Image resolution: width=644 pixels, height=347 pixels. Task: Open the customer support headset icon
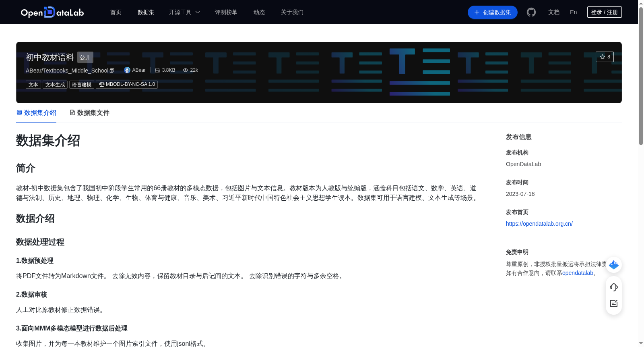click(614, 287)
